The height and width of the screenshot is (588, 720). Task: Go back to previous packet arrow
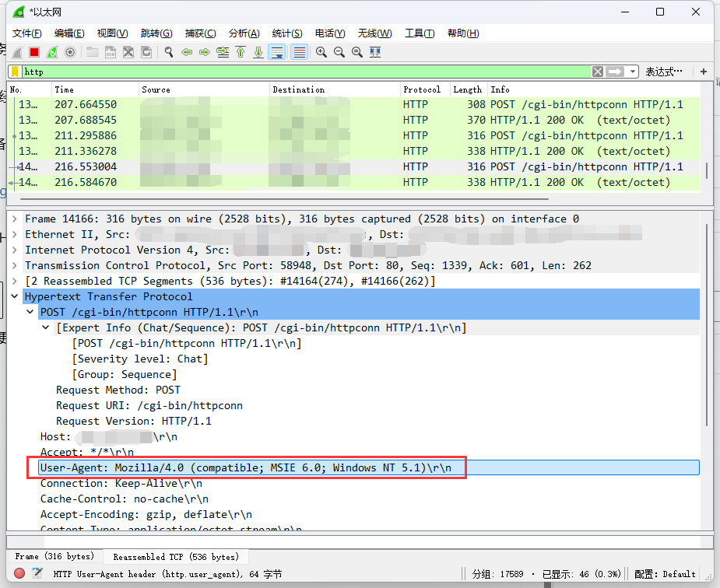tap(187, 52)
